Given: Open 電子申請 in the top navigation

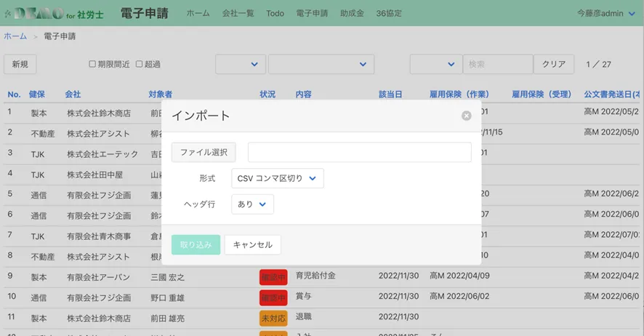Looking at the screenshot, I should coord(312,13).
